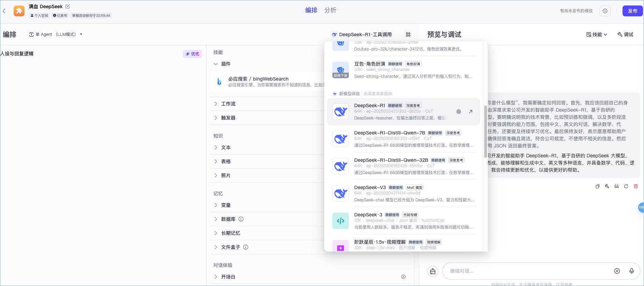Collapse the 插件 section
The width and height of the screenshot is (644, 286).
pos(215,64)
